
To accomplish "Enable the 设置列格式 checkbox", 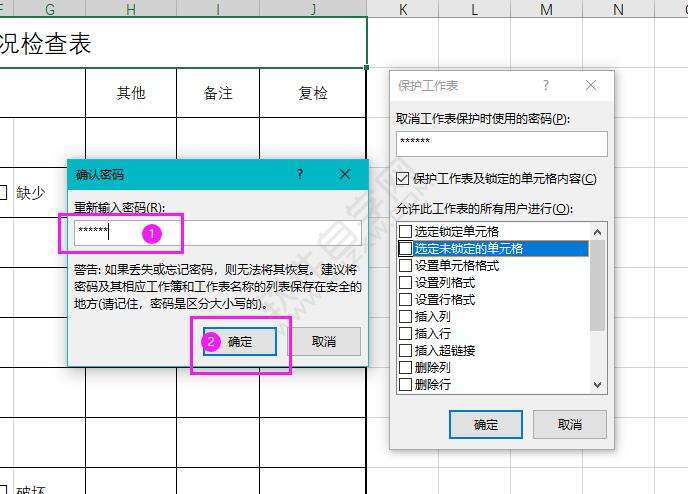I will (x=405, y=283).
